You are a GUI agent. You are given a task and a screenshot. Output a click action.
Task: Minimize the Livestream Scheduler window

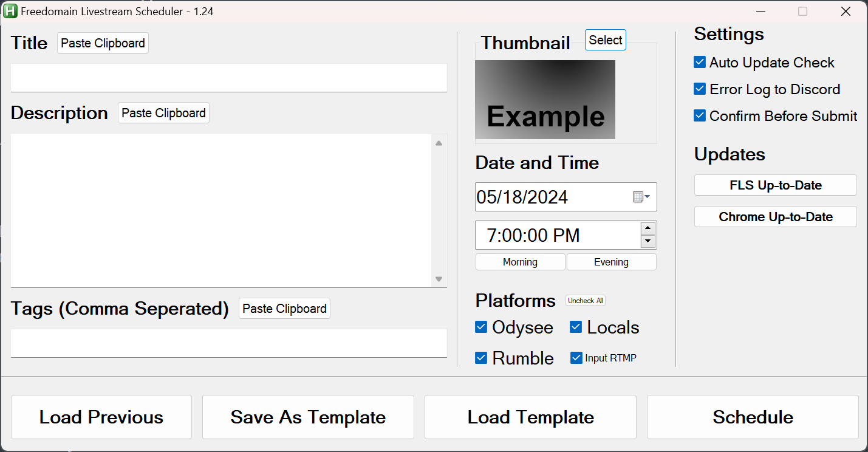760,11
